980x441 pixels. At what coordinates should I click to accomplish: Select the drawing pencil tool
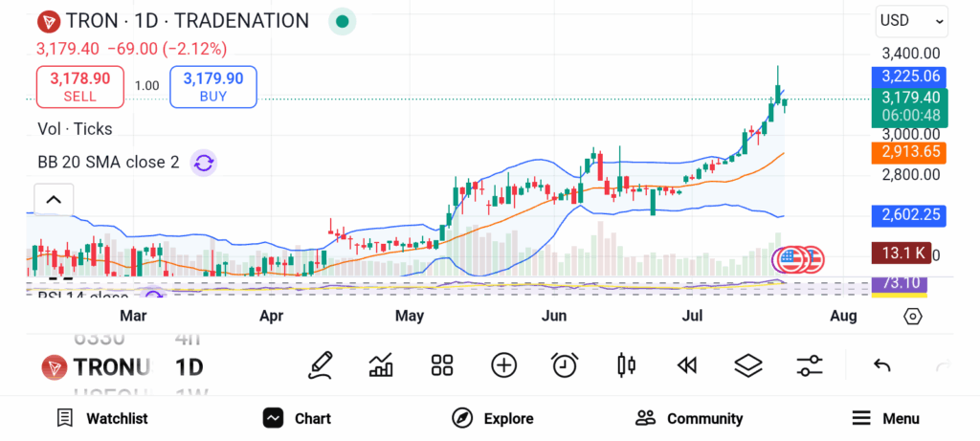tap(320, 365)
